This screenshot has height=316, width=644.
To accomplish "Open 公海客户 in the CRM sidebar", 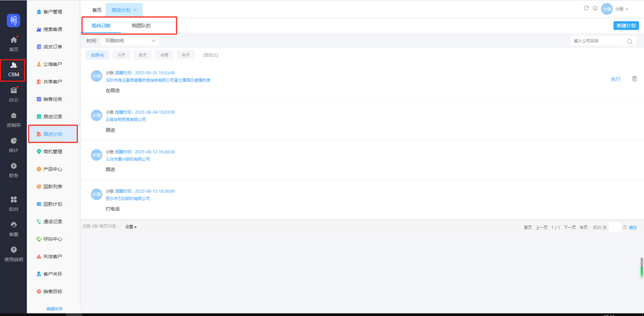I will [x=50, y=64].
